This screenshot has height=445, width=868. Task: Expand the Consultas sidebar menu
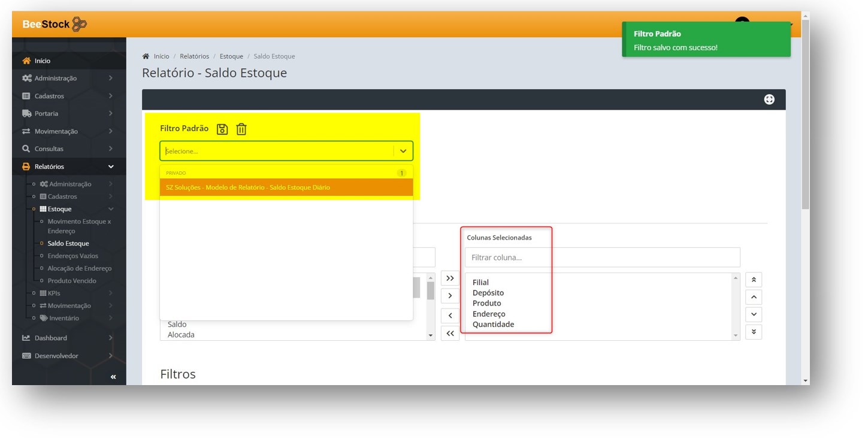point(49,149)
